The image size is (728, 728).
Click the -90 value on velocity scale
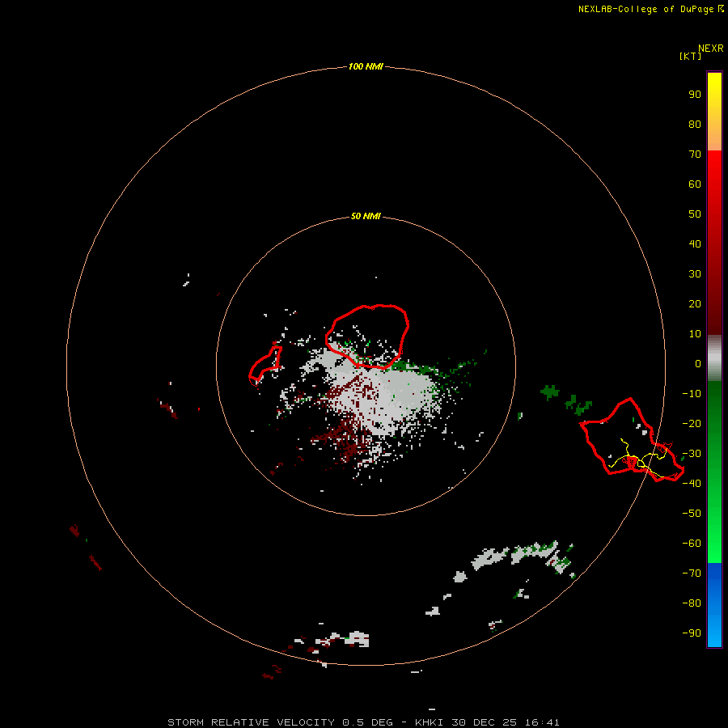[x=692, y=633]
